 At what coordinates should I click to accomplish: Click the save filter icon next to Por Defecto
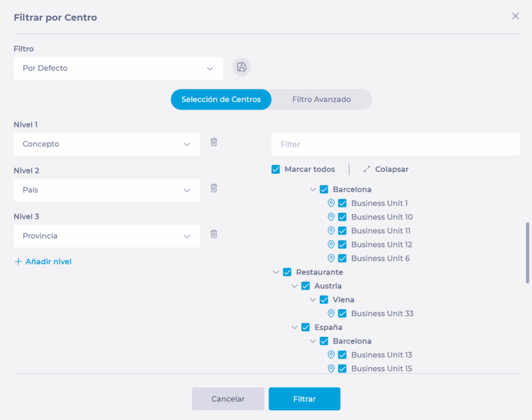[x=241, y=68]
